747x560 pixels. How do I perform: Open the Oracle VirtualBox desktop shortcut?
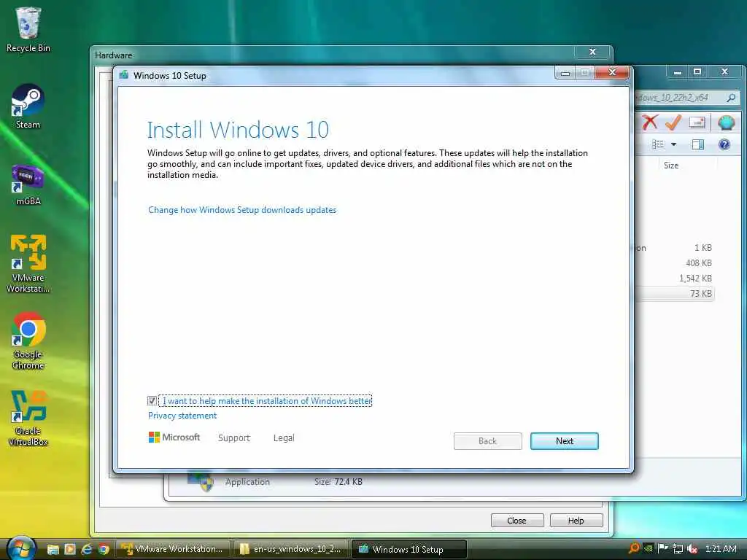(x=28, y=418)
